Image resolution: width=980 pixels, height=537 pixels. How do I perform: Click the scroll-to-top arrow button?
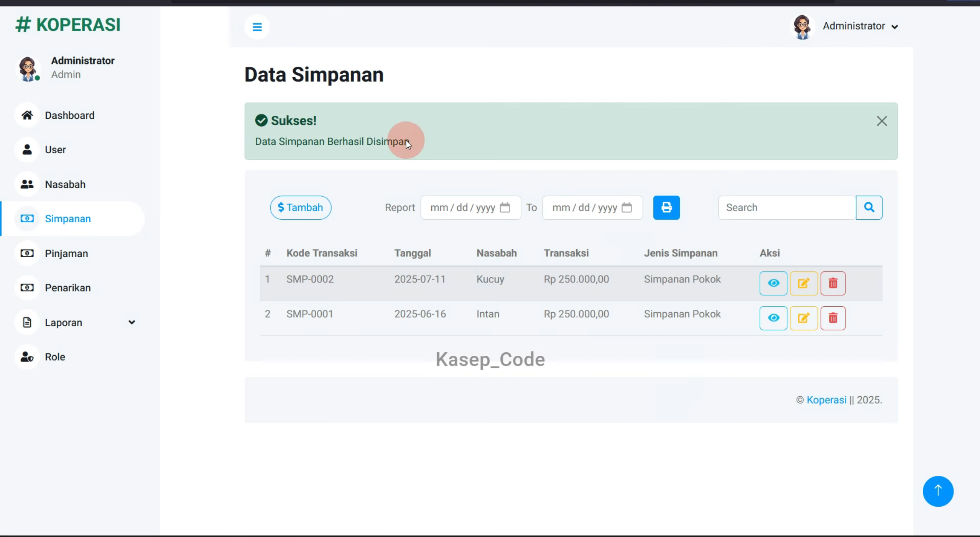pyautogui.click(x=938, y=491)
